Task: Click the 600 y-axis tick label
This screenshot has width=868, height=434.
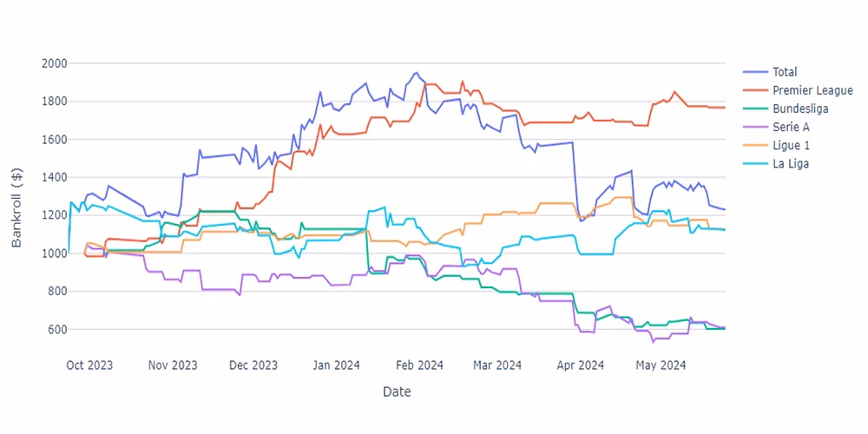Action: pyautogui.click(x=57, y=330)
